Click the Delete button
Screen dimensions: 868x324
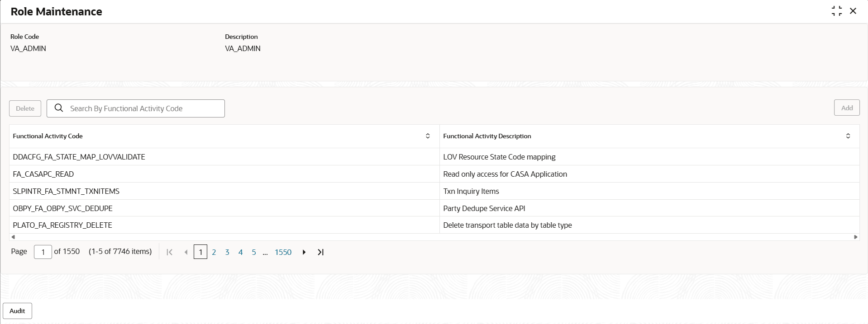(x=25, y=108)
